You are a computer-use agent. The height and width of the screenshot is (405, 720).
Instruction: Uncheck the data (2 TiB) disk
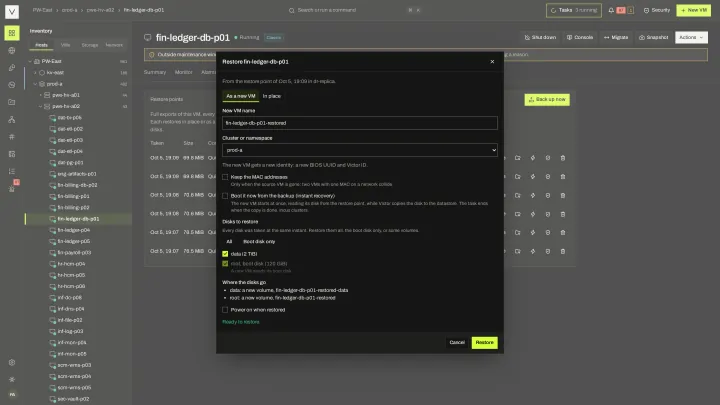pyautogui.click(x=225, y=253)
